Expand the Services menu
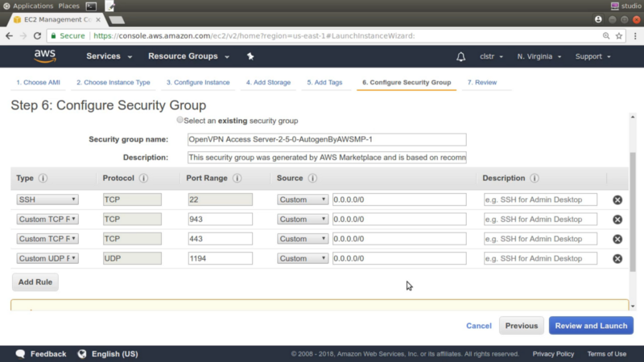 coord(109,56)
